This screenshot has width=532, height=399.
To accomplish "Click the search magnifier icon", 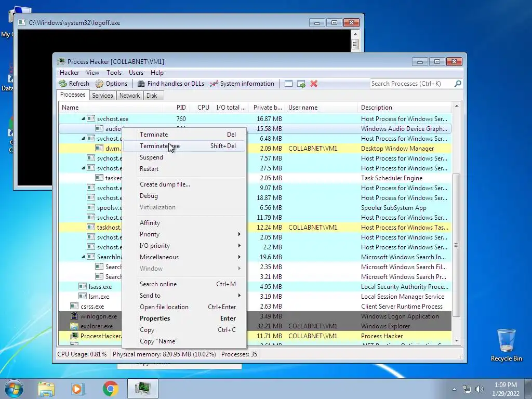I will click(x=458, y=84).
